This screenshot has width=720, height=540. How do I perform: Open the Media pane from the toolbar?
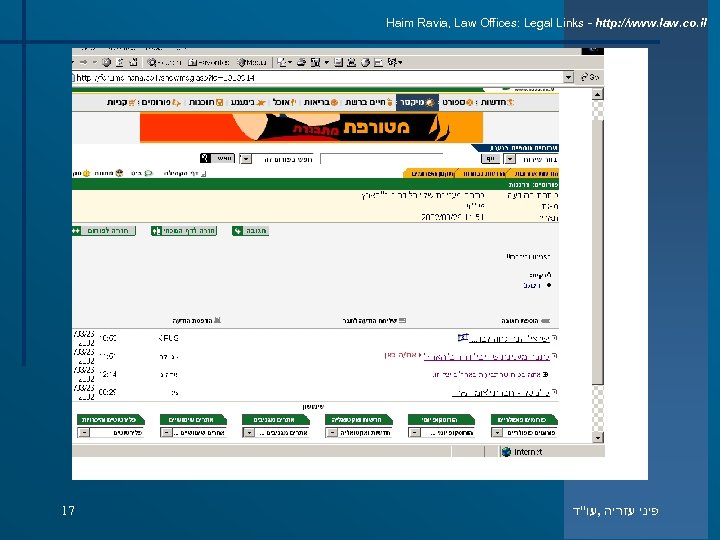click(x=252, y=62)
